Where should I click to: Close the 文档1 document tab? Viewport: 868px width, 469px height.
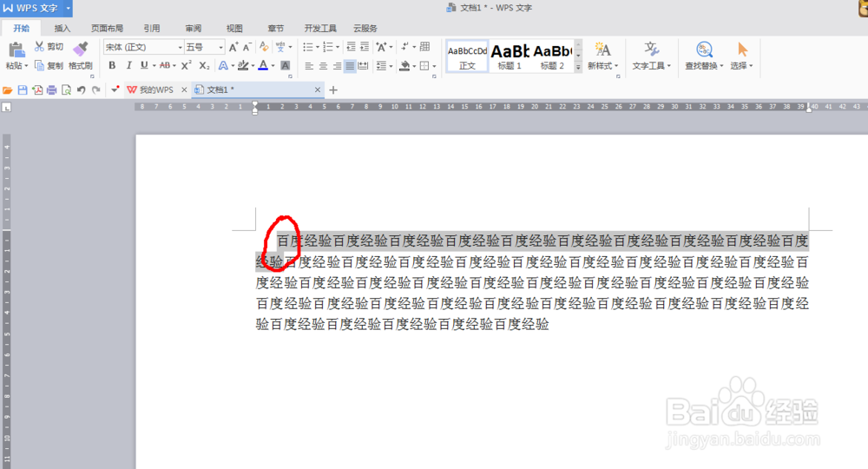(317, 89)
